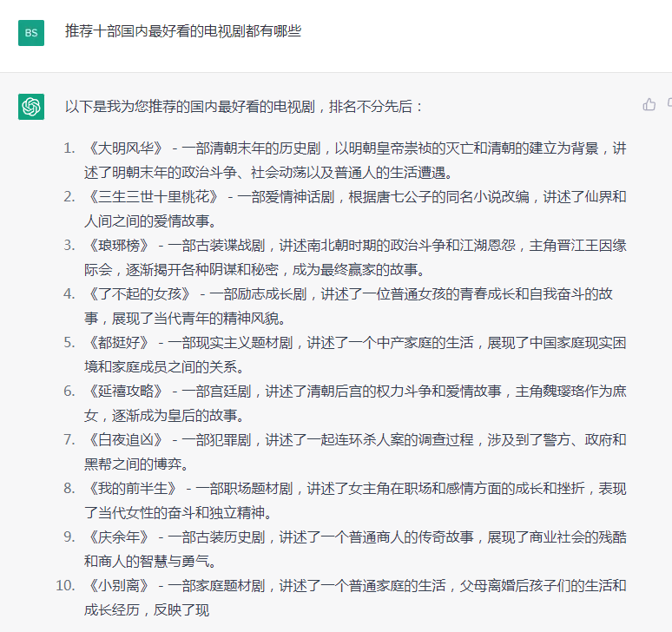Click the thumbs down icon at right edge

(669, 104)
